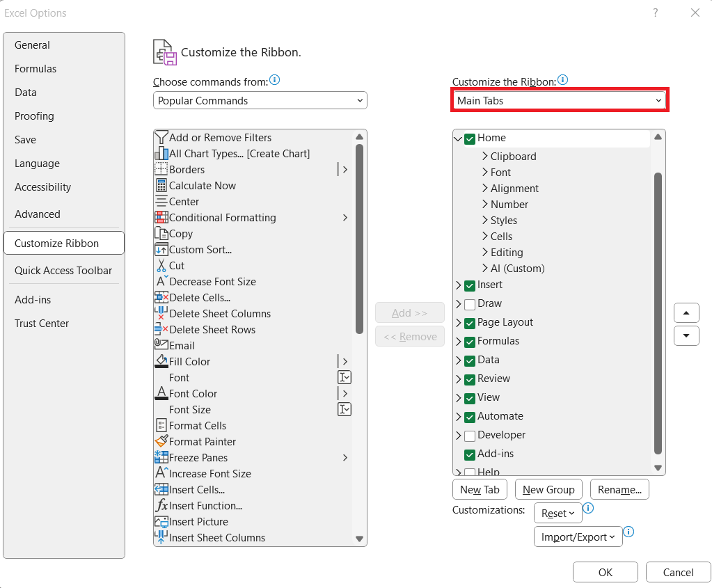Select the Freeze Panes icon
Image resolution: width=712 pixels, height=588 pixels.
click(161, 456)
